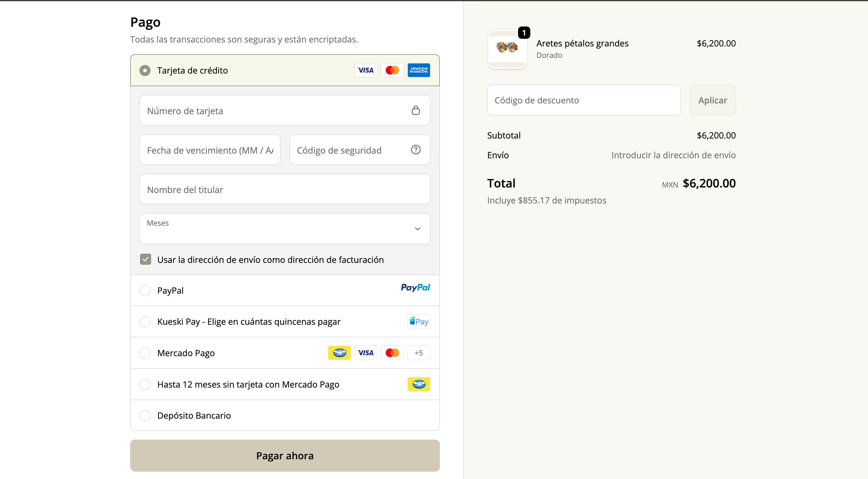Click the Mercado Pago handshake icon beside Visa
The image size is (868, 479).
pyautogui.click(x=339, y=353)
